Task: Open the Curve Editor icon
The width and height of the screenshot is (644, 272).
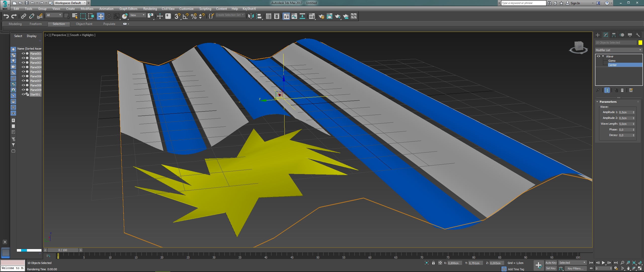Action: click(x=294, y=16)
